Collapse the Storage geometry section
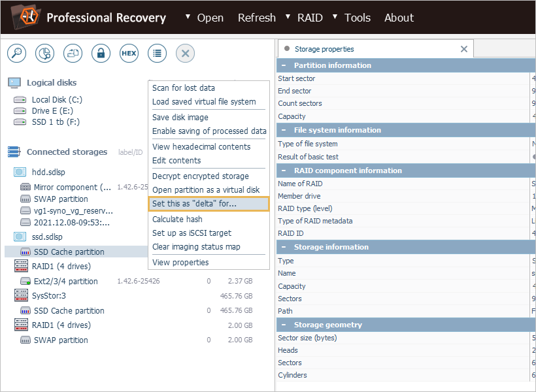 click(284, 325)
